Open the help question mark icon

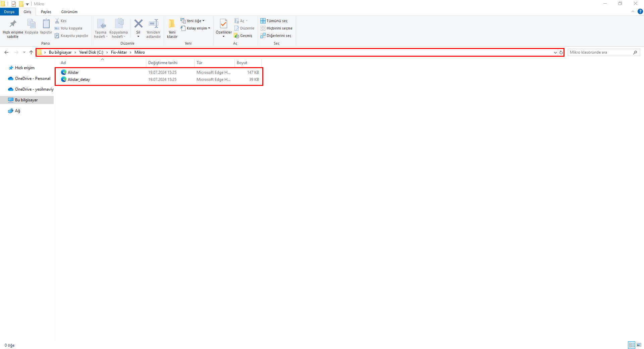click(x=640, y=11)
